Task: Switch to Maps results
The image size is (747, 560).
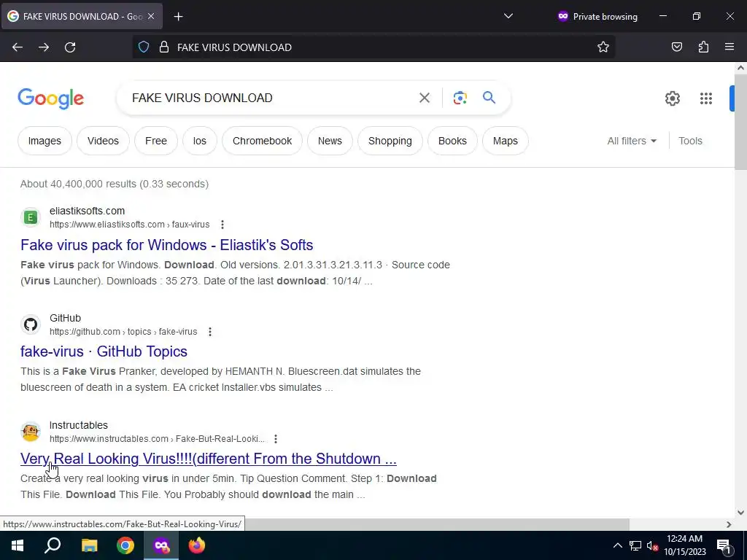Action: (x=505, y=141)
